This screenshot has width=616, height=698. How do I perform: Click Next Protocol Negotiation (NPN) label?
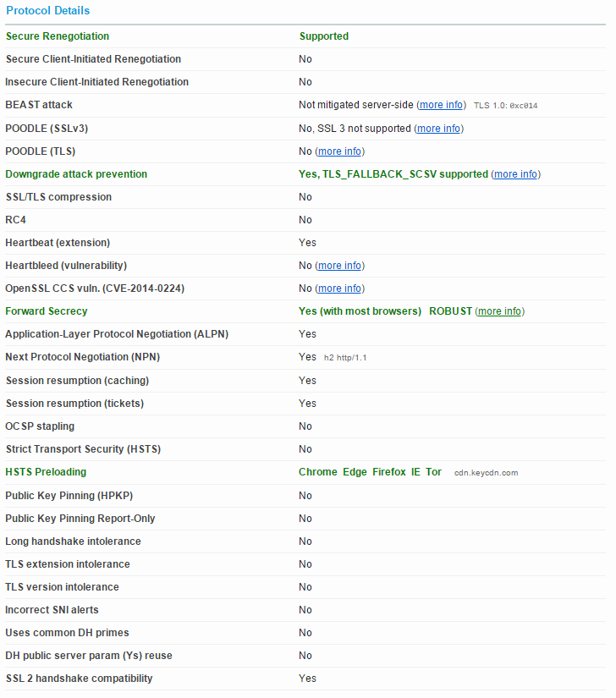pos(82,357)
